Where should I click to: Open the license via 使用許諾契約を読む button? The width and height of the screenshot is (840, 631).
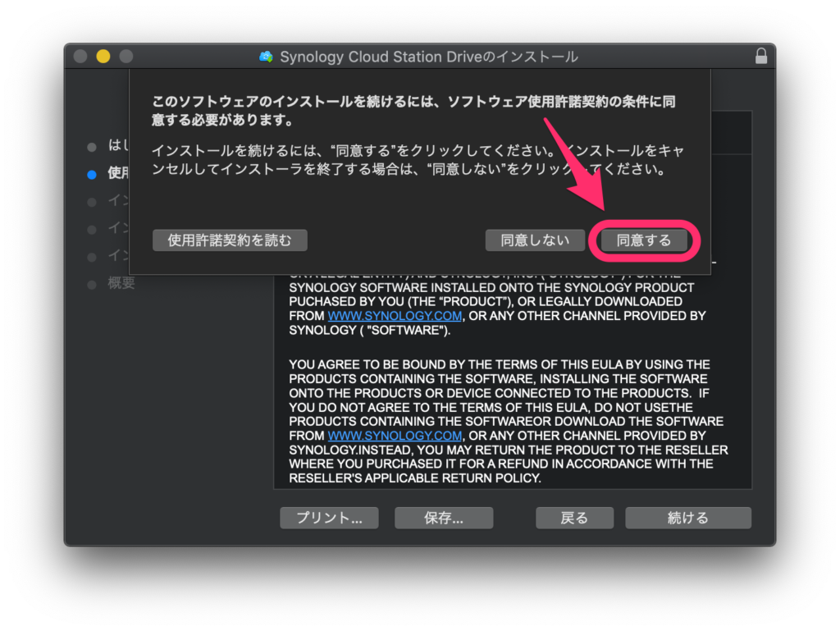(x=229, y=240)
